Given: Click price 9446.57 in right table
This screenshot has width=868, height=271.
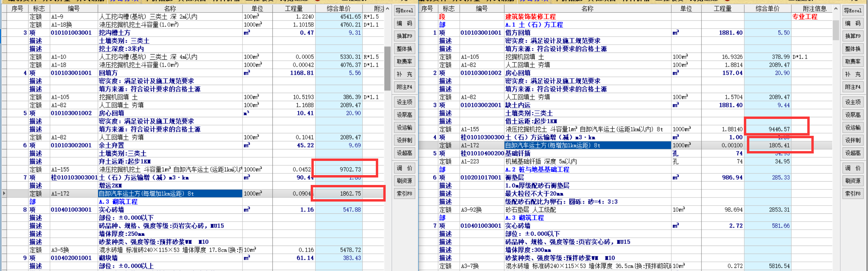Looking at the screenshot, I should click(x=779, y=129).
